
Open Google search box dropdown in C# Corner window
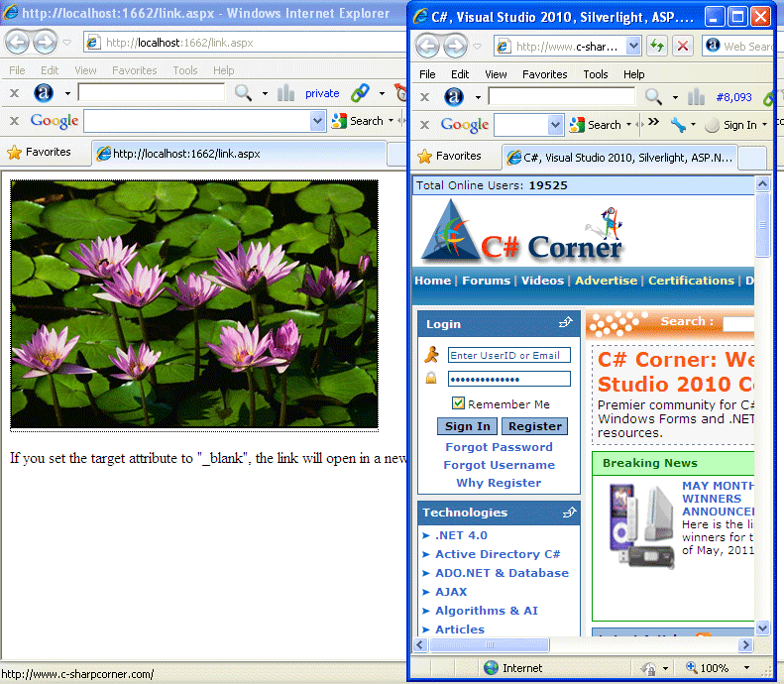click(555, 125)
